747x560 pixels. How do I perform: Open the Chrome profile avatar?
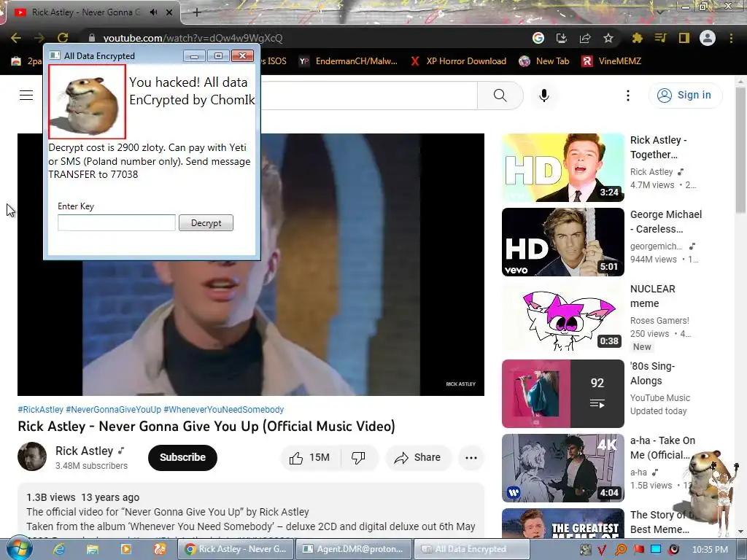[x=708, y=38]
